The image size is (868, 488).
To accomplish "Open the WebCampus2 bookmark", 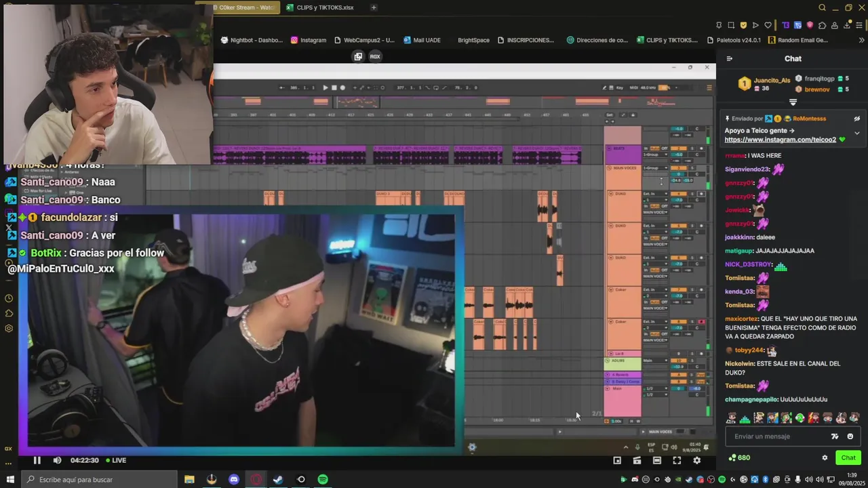I will (x=364, y=40).
